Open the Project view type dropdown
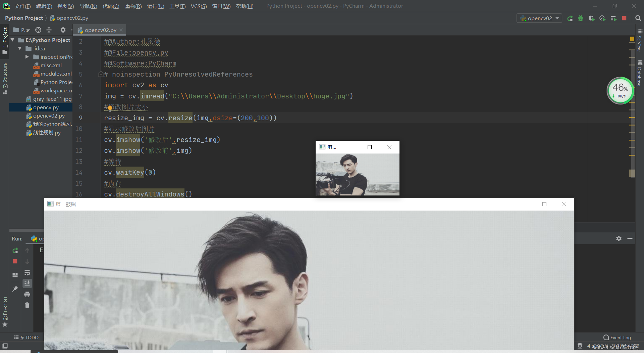The width and height of the screenshot is (644, 353). [x=21, y=30]
